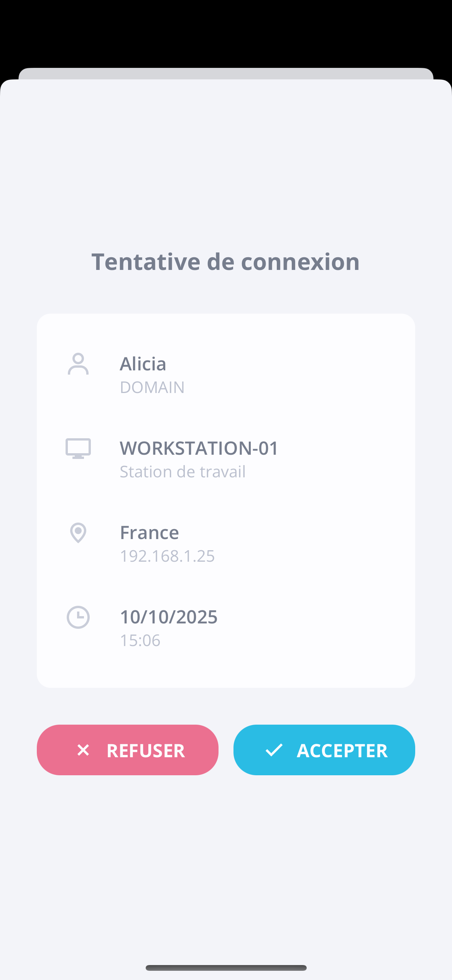452x980 pixels.
Task: Select the WORKSTATION-01 device name
Action: [199, 448]
